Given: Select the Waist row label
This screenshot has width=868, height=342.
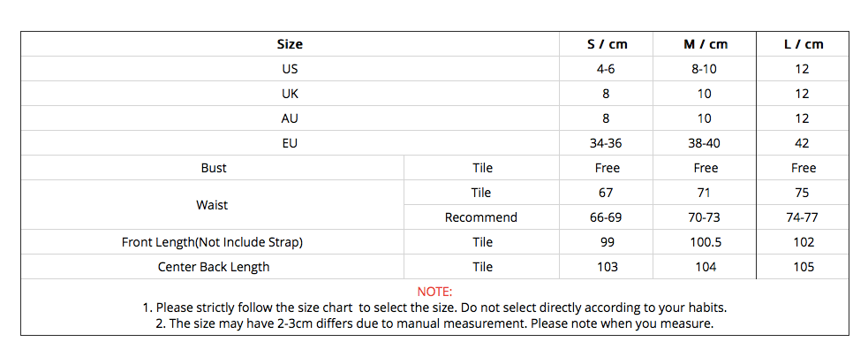Looking at the screenshot, I should (x=212, y=205).
